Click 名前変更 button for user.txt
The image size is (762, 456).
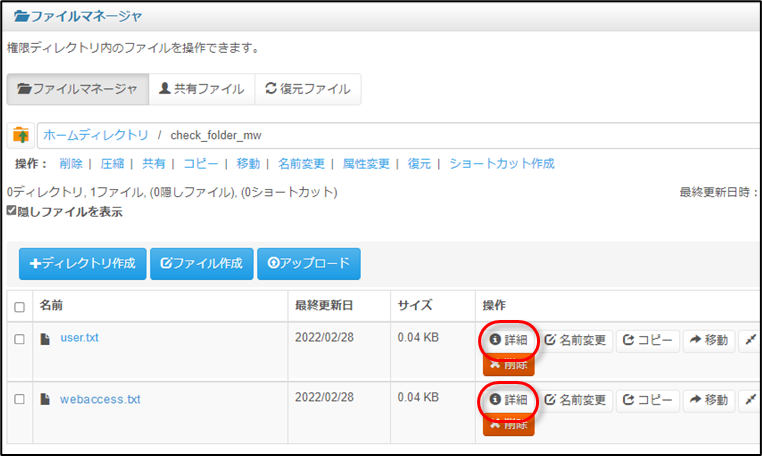[x=576, y=340]
